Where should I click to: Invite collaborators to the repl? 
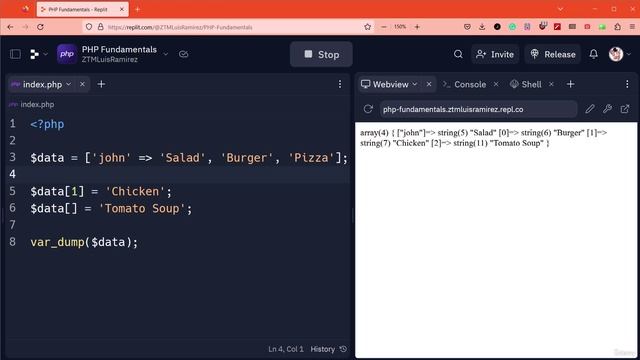pyautogui.click(x=495, y=54)
